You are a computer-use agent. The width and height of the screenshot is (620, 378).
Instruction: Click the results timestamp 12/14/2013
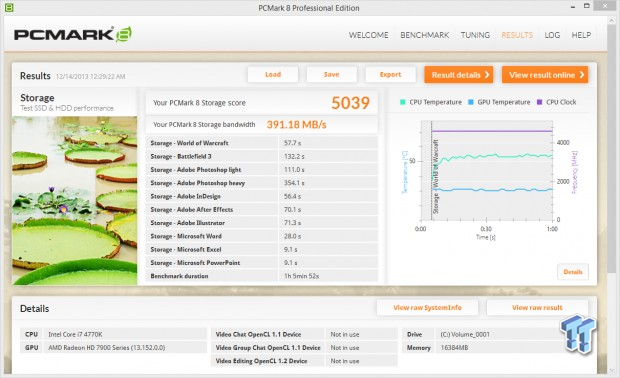[x=90, y=76]
